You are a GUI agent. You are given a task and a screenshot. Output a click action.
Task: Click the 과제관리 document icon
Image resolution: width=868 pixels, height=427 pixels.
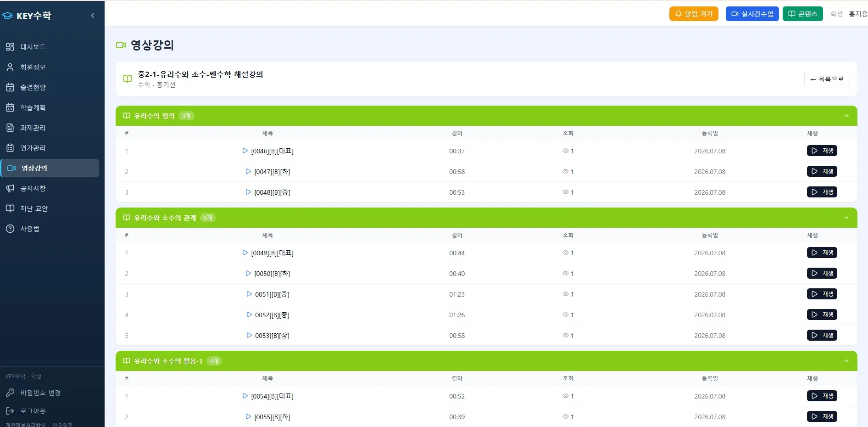click(10, 128)
